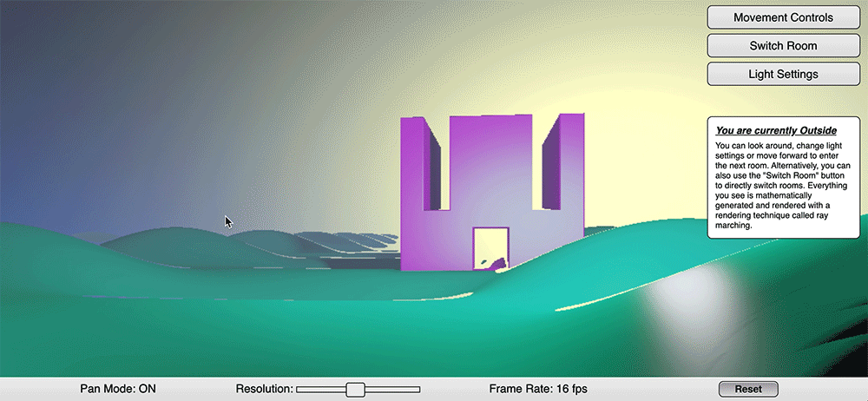Click the Resolution label text
Screen dimensions: 868x401
click(264, 389)
